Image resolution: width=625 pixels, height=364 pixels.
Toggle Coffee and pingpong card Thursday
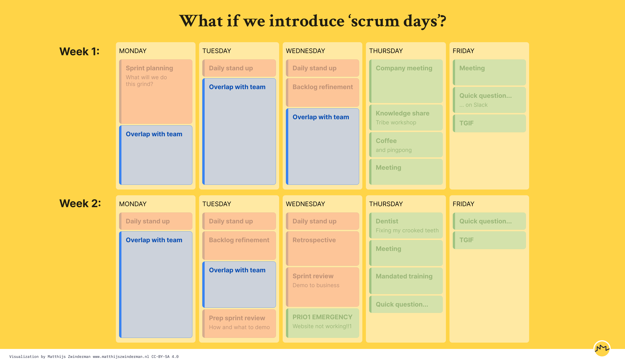[x=407, y=146]
